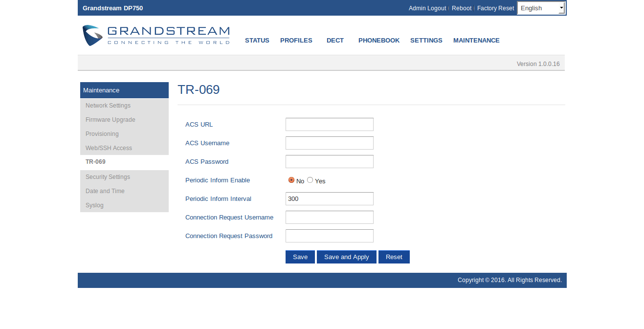Open the SETTINGS menu
The image size is (644, 329).
[x=426, y=41]
